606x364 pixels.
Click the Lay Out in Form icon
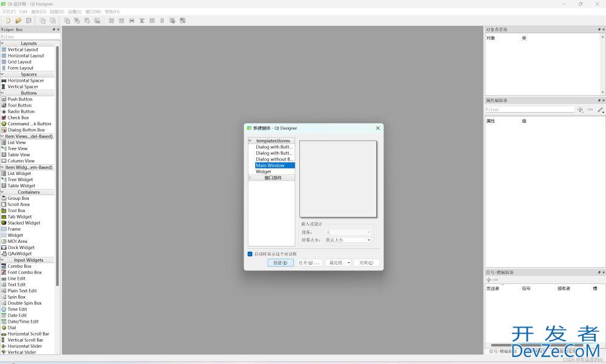click(x=162, y=21)
